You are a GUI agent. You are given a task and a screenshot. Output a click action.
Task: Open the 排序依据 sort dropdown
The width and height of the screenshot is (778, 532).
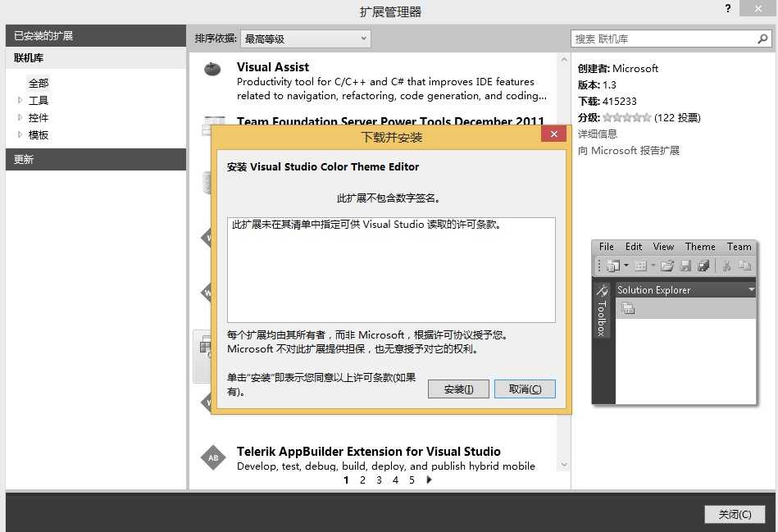[305, 39]
